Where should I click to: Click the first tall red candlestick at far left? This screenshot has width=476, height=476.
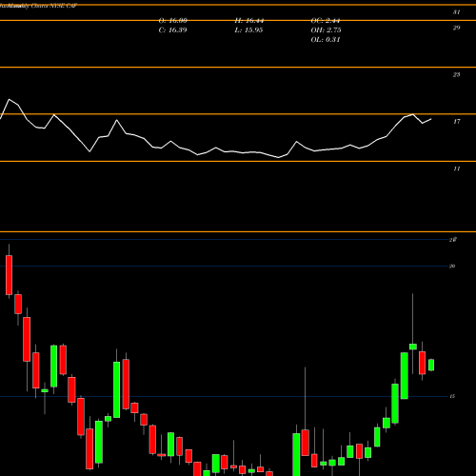pos(9,275)
